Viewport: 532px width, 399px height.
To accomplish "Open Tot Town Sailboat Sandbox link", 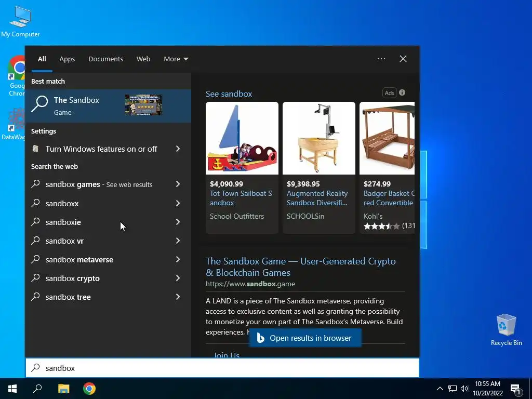I will (x=241, y=198).
